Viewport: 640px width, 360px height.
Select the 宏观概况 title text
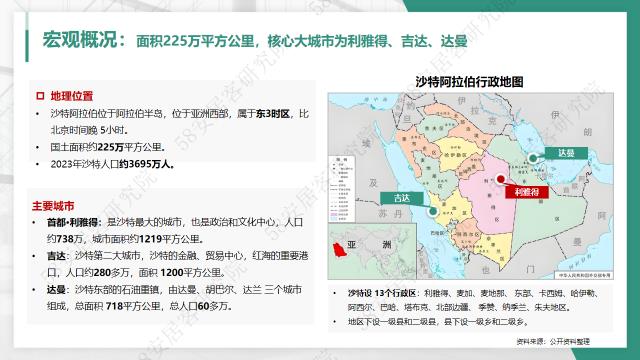(80, 40)
